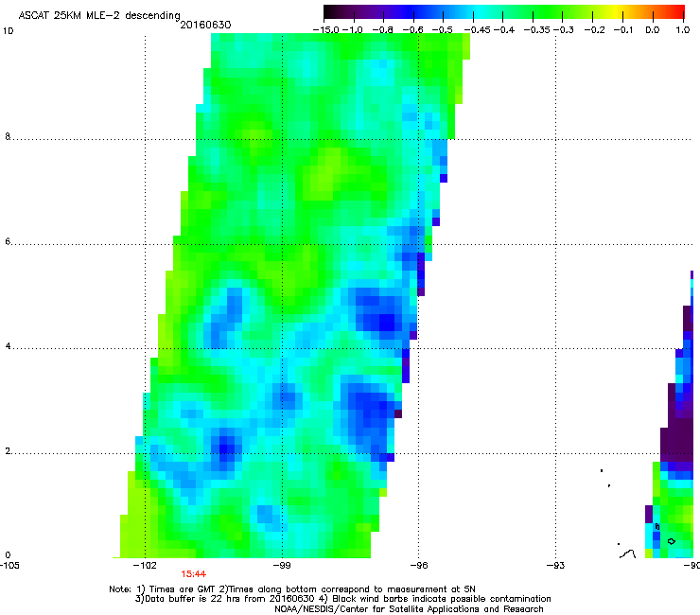Click the longitude axis label '-93'
The height and width of the screenshot is (615, 700).
point(556,566)
